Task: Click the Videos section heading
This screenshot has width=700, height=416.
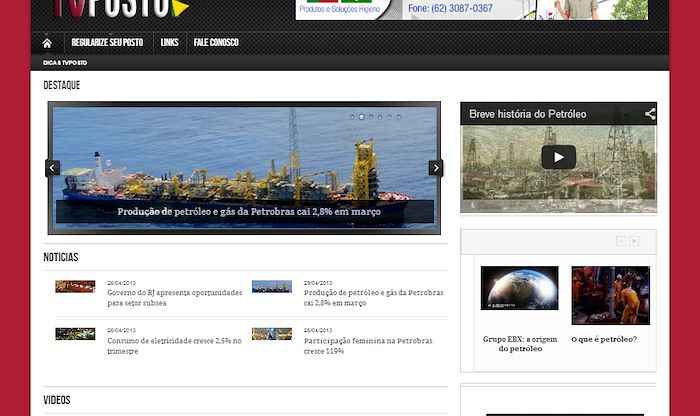Action: point(57,400)
